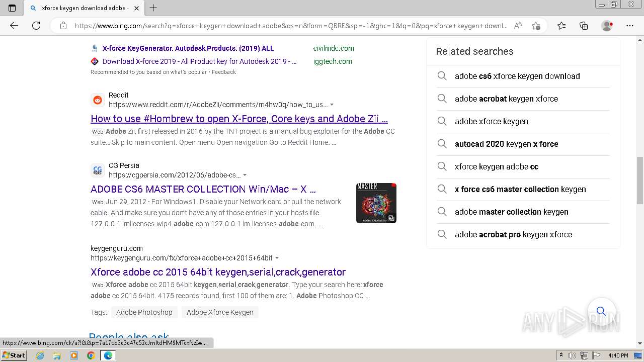The height and width of the screenshot is (362, 644).
Task: Open Edge Settings and more ellipsis menu
Action: 630,26
